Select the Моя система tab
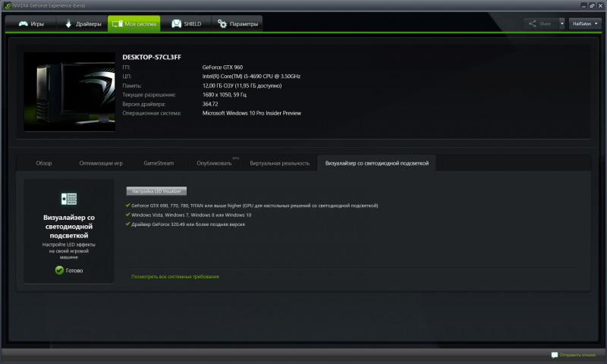This screenshot has width=607, height=364. click(134, 24)
